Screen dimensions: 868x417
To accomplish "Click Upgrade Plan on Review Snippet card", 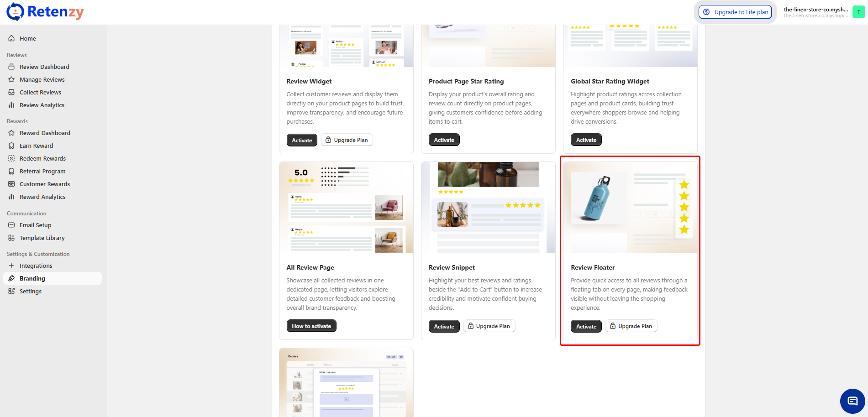I will pos(489,326).
